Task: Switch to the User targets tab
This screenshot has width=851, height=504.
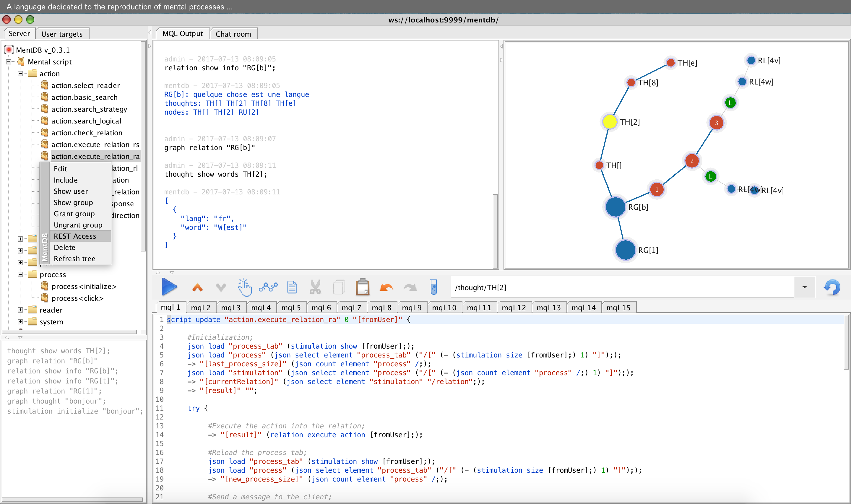Action: point(62,34)
